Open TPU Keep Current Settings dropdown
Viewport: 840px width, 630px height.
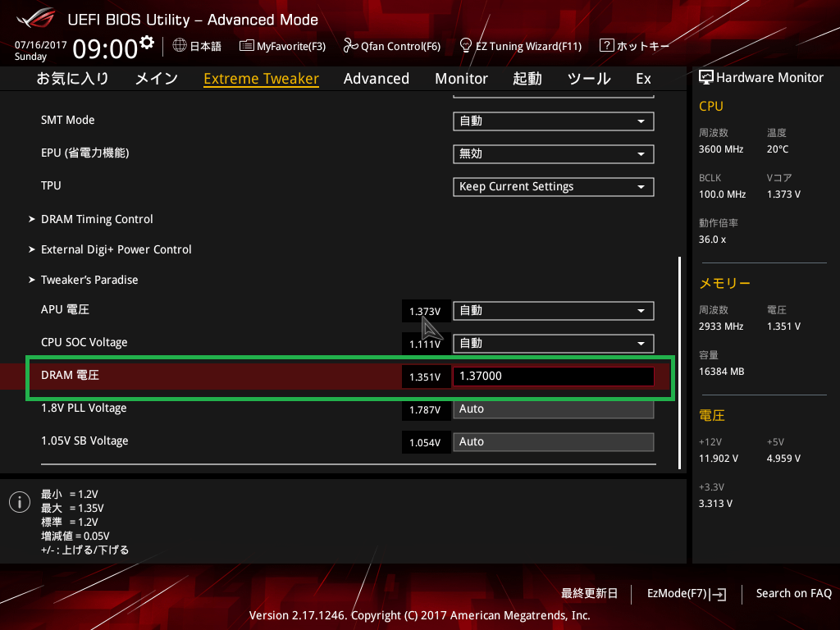point(553,187)
